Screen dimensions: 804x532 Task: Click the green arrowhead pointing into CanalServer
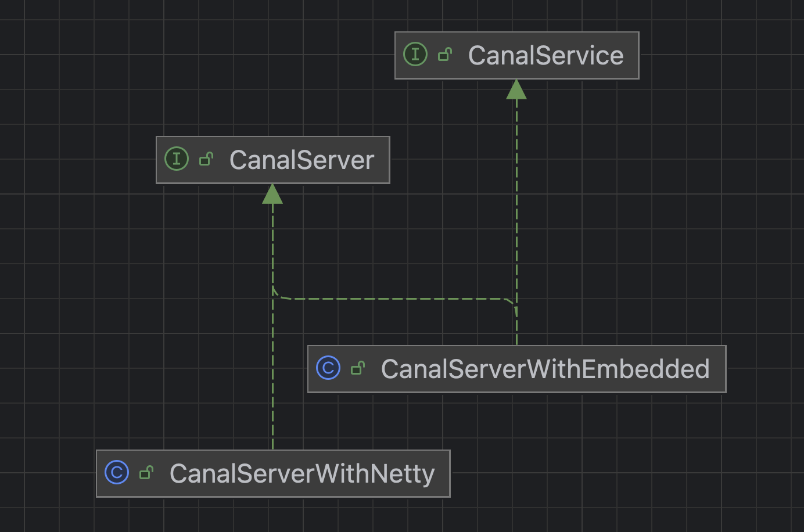point(272,194)
